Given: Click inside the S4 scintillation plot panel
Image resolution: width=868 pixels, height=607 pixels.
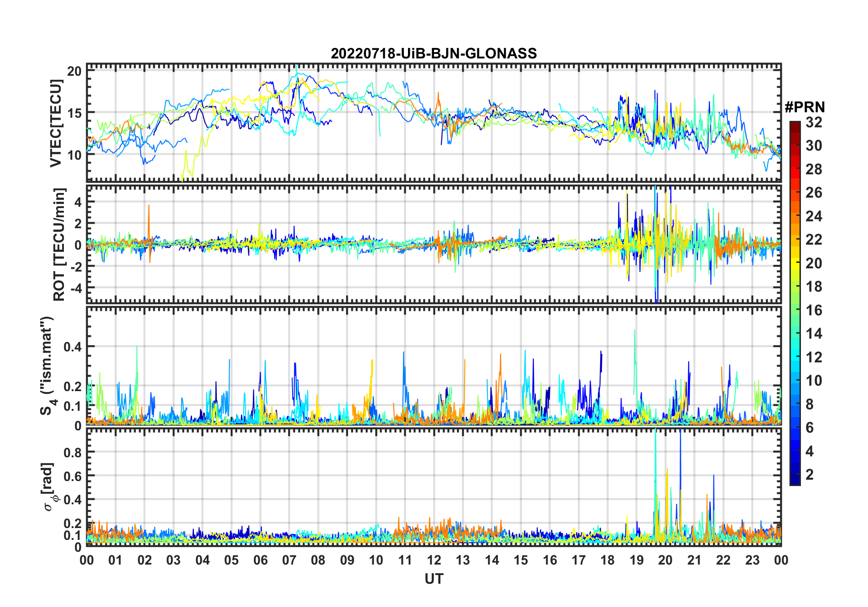Looking at the screenshot, I should tap(434, 366).
